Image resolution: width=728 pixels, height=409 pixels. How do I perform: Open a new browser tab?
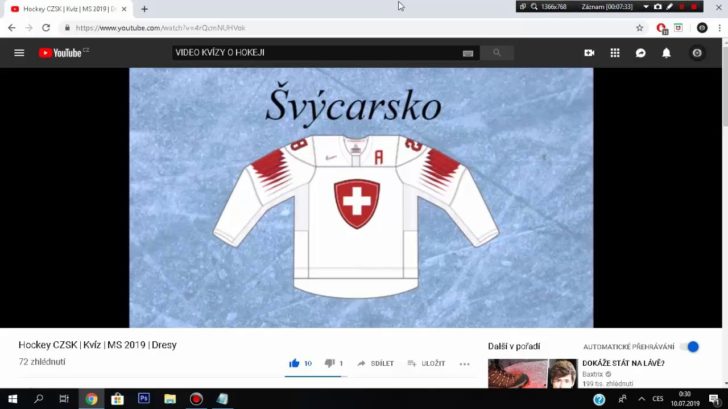[x=144, y=8]
